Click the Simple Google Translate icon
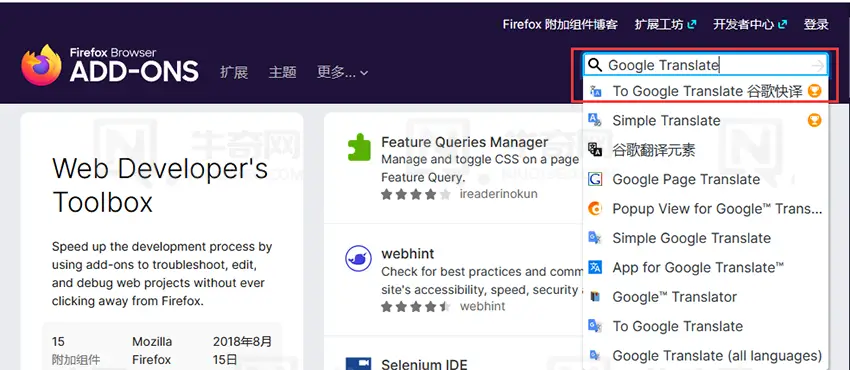This screenshot has height=370, width=850. click(x=595, y=238)
